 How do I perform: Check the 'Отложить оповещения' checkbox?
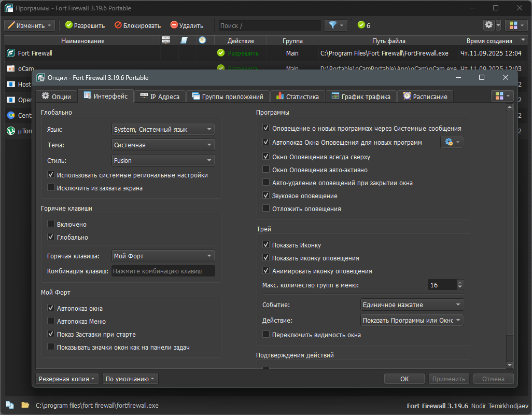266,209
